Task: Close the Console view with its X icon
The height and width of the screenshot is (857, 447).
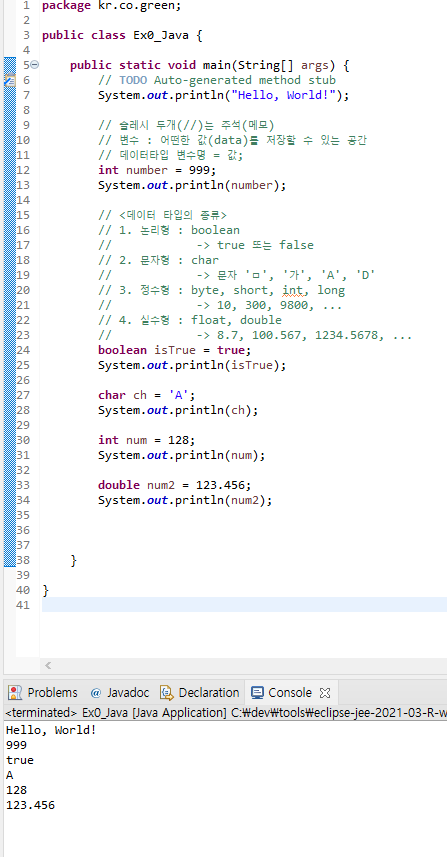Action: click(x=325, y=693)
